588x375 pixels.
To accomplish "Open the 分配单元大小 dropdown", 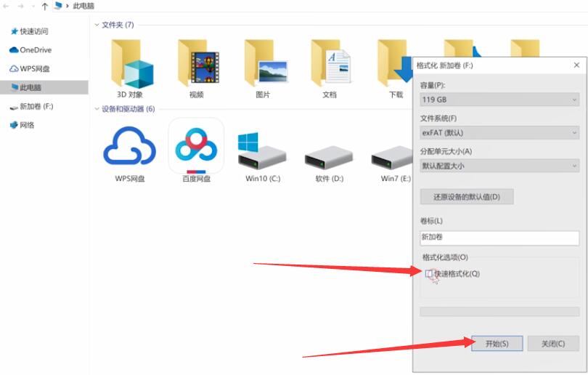I will tap(499, 166).
